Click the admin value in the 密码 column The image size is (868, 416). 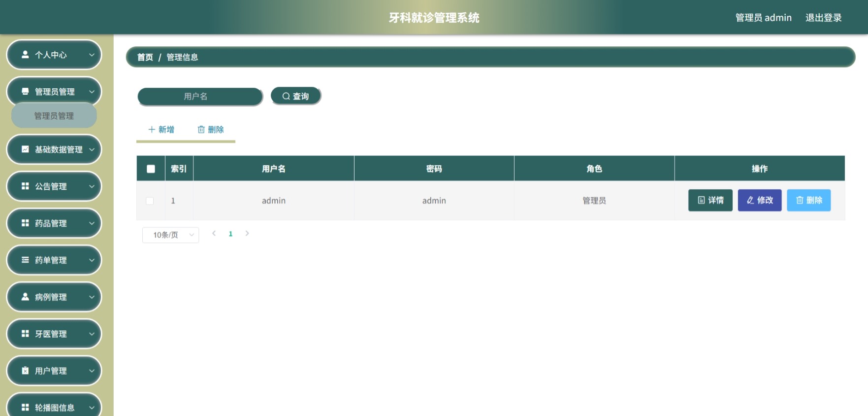point(434,201)
